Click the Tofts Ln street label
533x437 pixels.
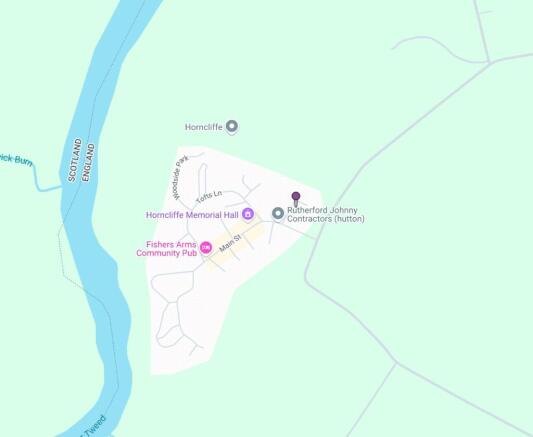point(209,196)
